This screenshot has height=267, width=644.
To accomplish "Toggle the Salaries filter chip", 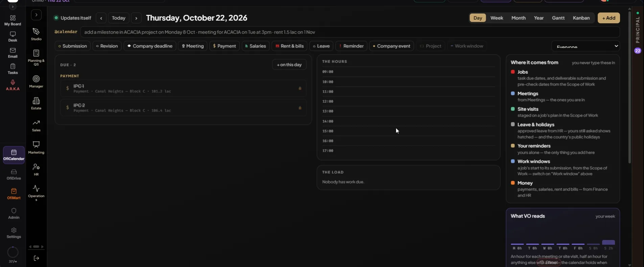I will point(256,46).
